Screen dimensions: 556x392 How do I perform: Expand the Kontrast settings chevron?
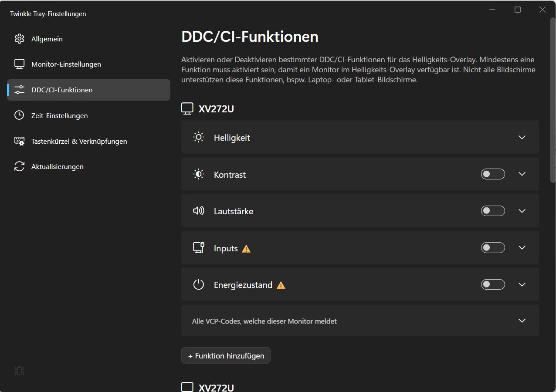(522, 174)
